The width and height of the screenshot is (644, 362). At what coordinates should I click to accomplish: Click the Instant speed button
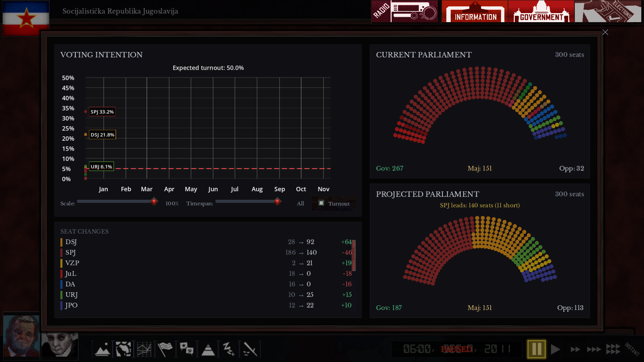click(x=632, y=349)
